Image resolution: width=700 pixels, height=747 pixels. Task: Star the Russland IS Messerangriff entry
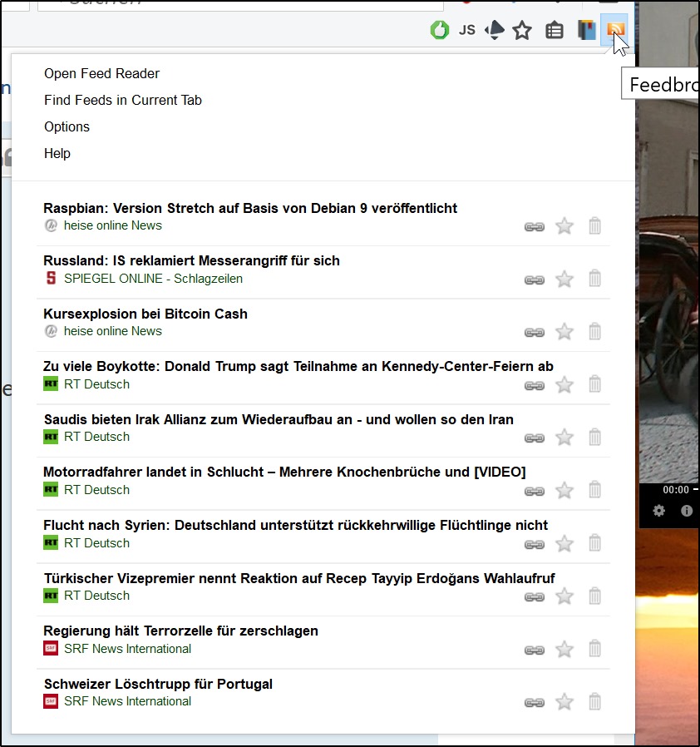[x=564, y=279]
